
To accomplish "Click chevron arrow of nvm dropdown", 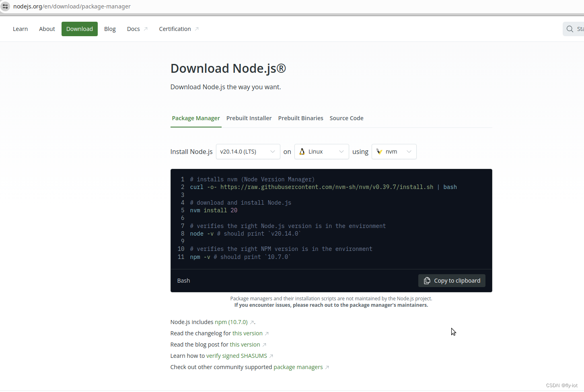I will (409, 152).
